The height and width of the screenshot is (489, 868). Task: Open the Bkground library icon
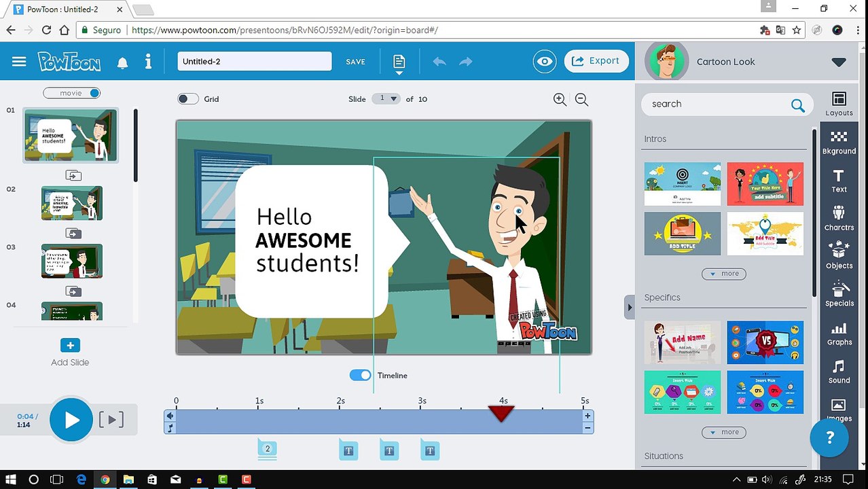(x=839, y=143)
